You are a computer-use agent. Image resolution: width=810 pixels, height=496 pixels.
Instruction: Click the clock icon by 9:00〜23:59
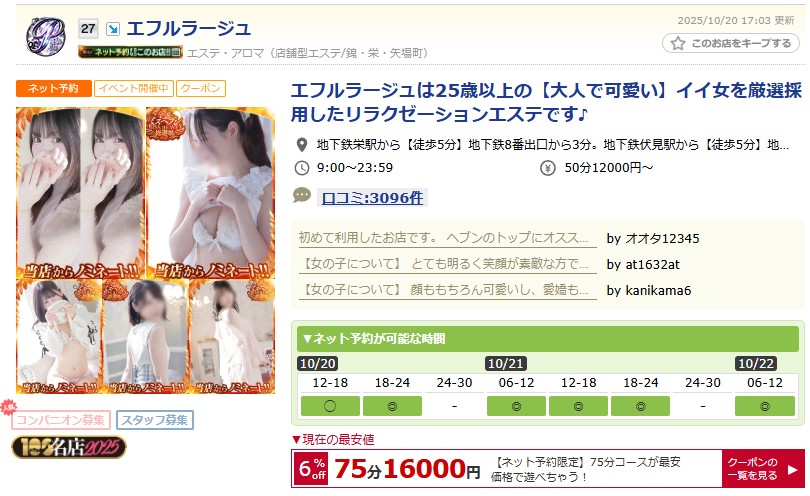pos(302,168)
